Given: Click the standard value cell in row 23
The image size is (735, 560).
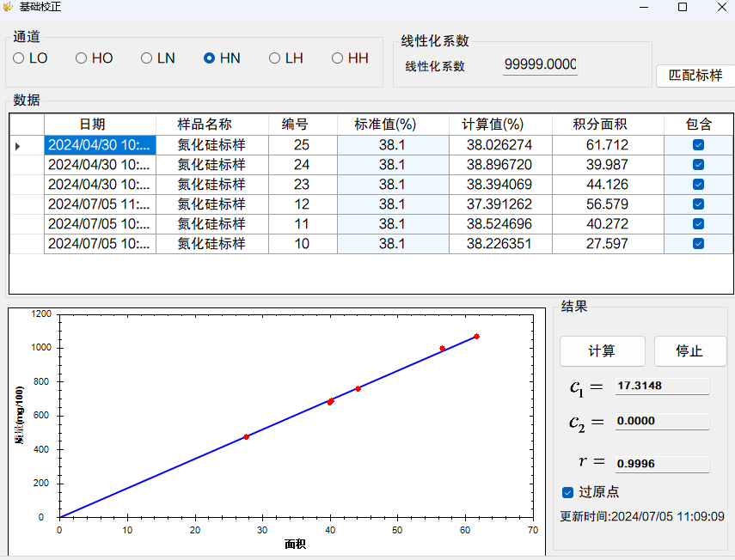Looking at the screenshot, I should coord(393,185).
